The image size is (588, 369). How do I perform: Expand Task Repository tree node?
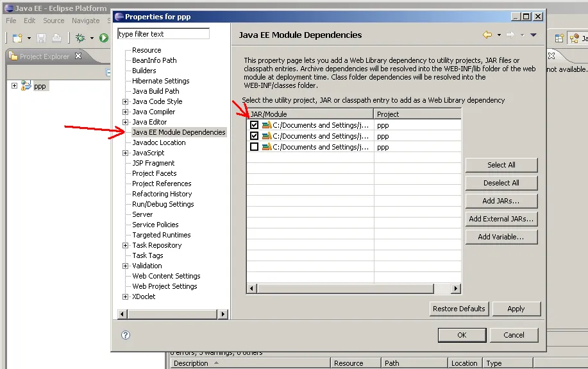click(125, 246)
